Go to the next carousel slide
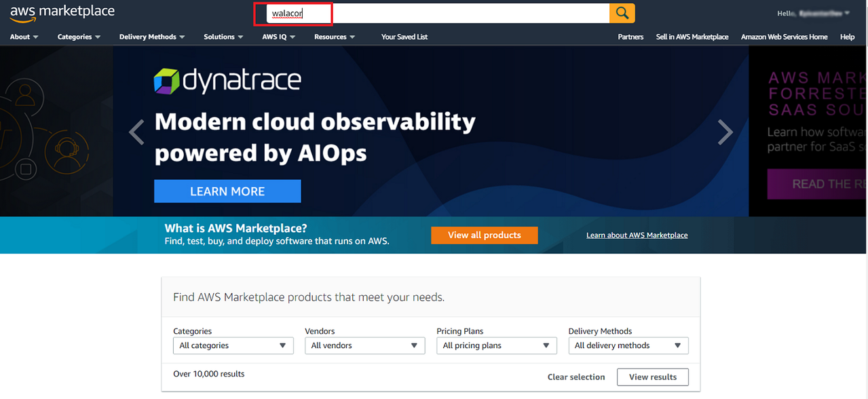The image size is (868, 399). click(725, 132)
